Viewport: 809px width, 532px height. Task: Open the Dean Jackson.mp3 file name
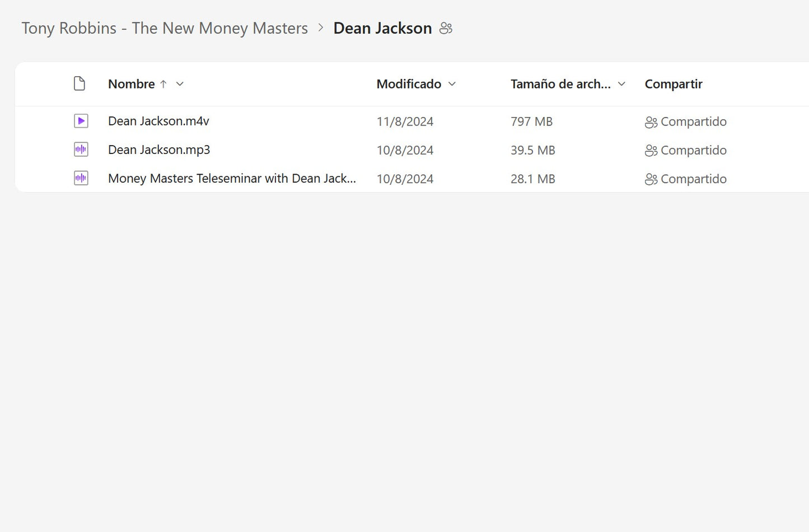[x=159, y=150]
